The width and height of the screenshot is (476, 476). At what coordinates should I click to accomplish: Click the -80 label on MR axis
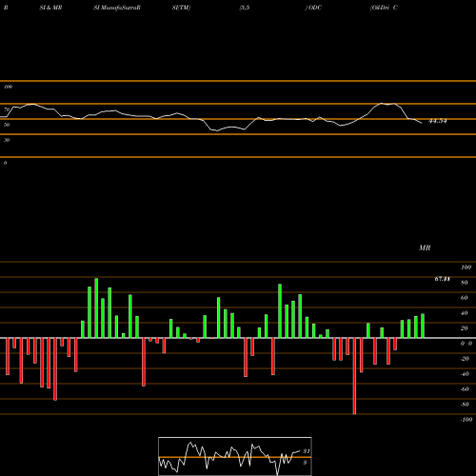465,405
